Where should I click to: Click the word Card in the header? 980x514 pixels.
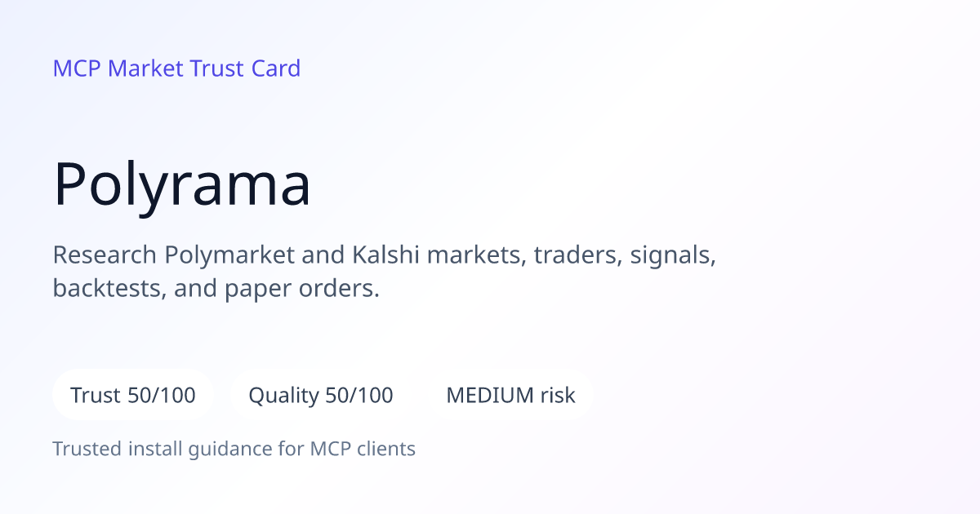(276, 69)
